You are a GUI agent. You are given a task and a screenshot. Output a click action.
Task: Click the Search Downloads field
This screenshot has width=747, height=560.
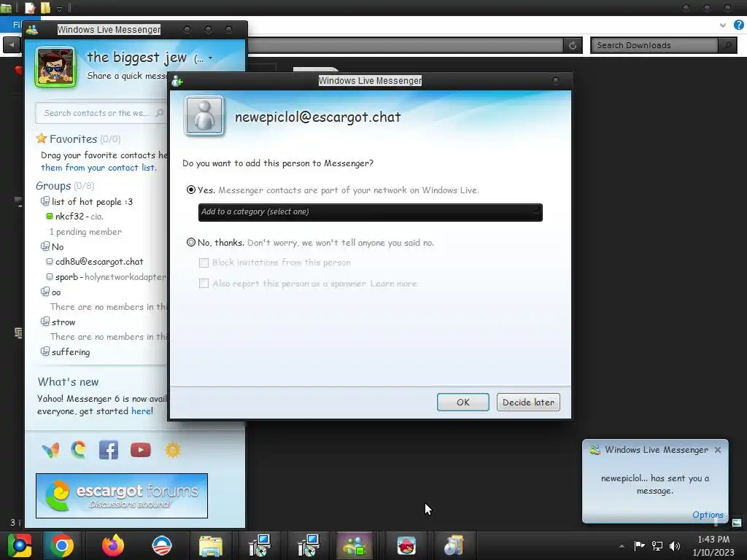tap(654, 45)
